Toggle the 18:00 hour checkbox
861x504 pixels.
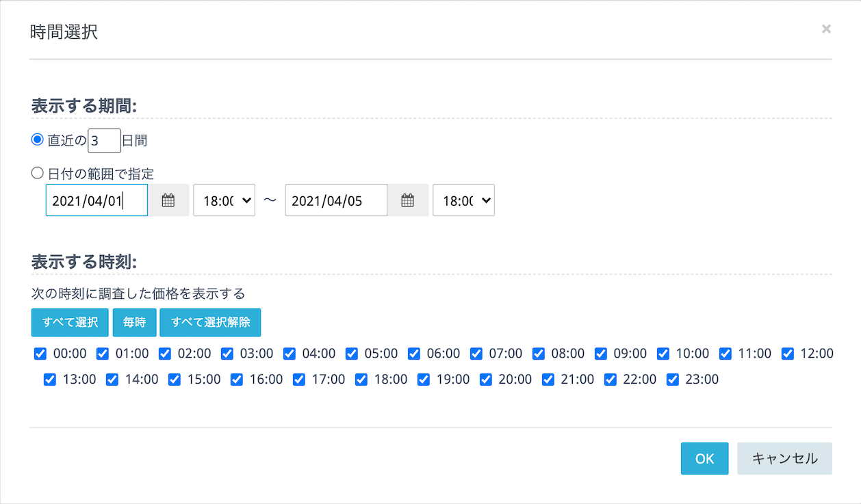pos(361,379)
